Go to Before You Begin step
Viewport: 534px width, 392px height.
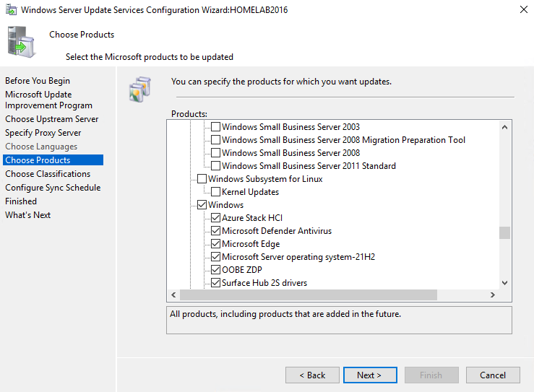coord(38,81)
